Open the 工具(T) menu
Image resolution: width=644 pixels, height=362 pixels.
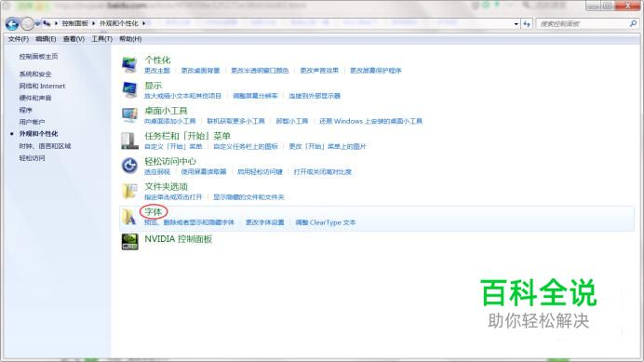101,39
